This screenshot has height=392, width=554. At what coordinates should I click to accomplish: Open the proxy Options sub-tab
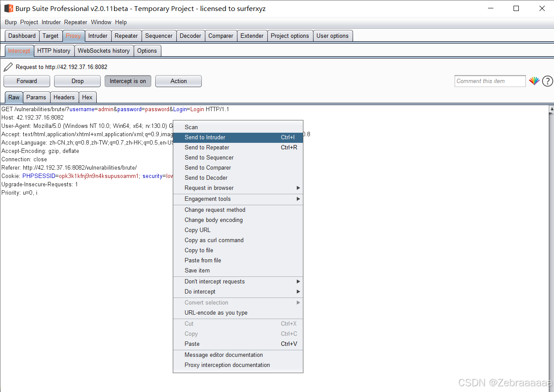[x=147, y=51]
